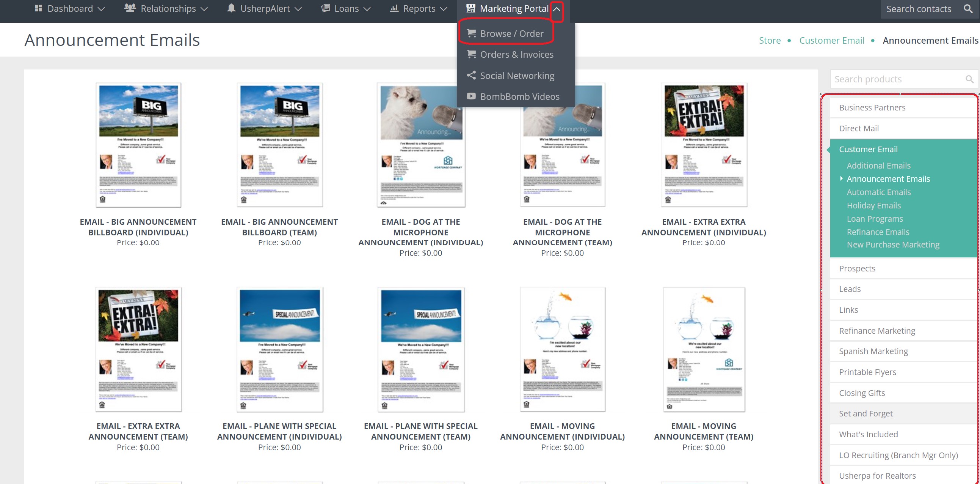Expand the Loans dropdown arrow
Viewport: 980px width, 484px height.
click(367, 9)
